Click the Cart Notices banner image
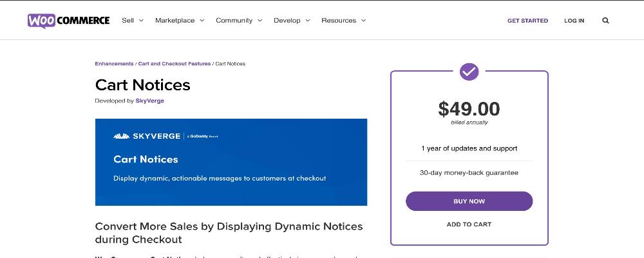This screenshot has width=644, height=258. click(231, 162)
